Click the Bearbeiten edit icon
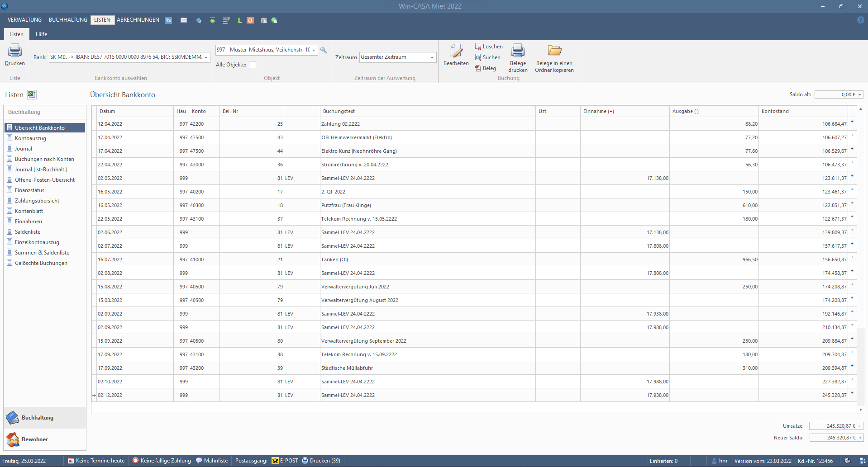868x467 pixels. 456,51
